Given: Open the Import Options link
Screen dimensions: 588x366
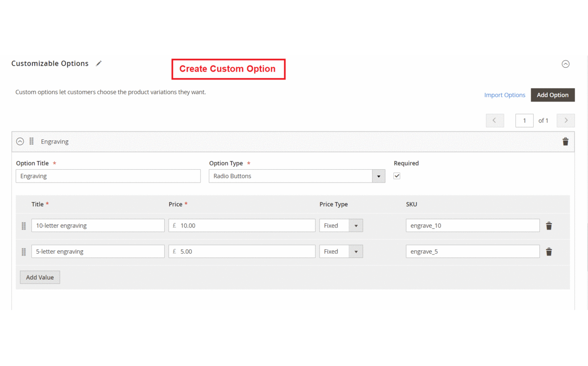Looking at the screenshot, I should click(504, 95).
